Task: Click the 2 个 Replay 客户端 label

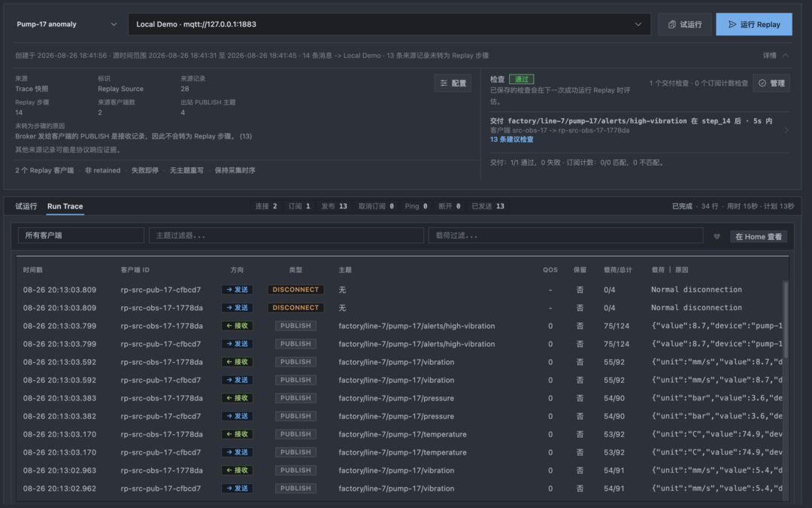Action: pos(44,171)
